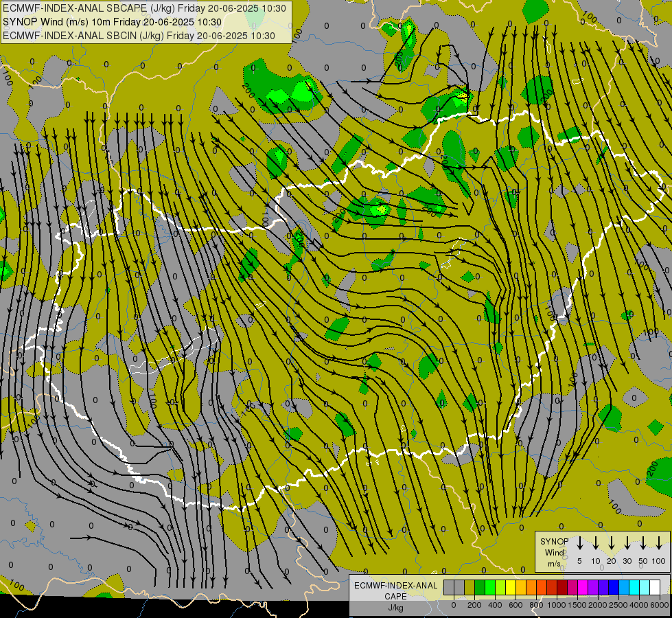Click the pale cyan swatch after 4000
The width and height of the screenshot is (672, 618).
(645, 587)
